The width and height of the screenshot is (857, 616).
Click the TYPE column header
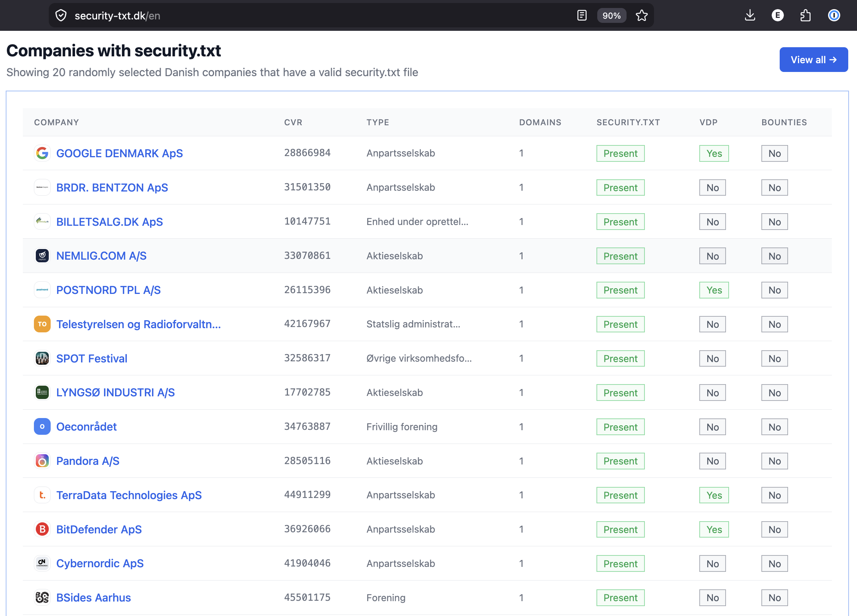(378, 123)
